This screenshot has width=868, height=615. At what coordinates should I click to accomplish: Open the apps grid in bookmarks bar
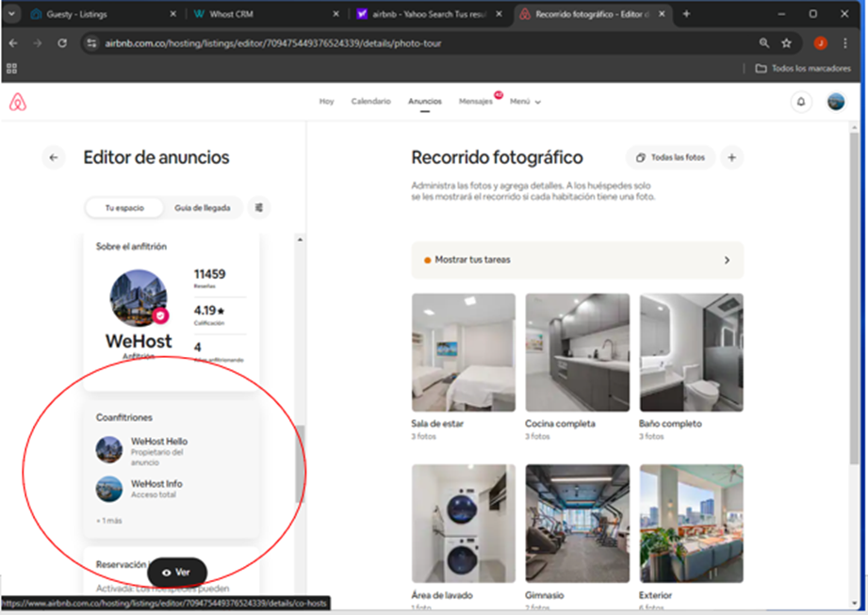(x=11, y=69)
